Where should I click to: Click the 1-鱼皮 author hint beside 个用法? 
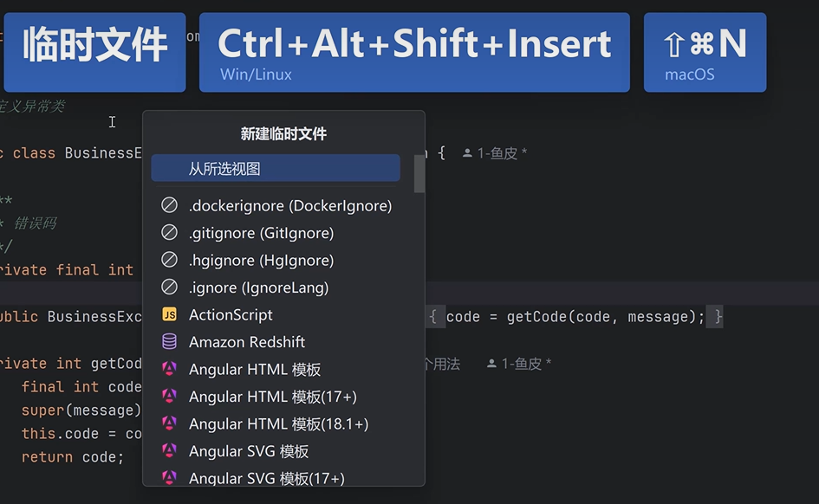520,364
